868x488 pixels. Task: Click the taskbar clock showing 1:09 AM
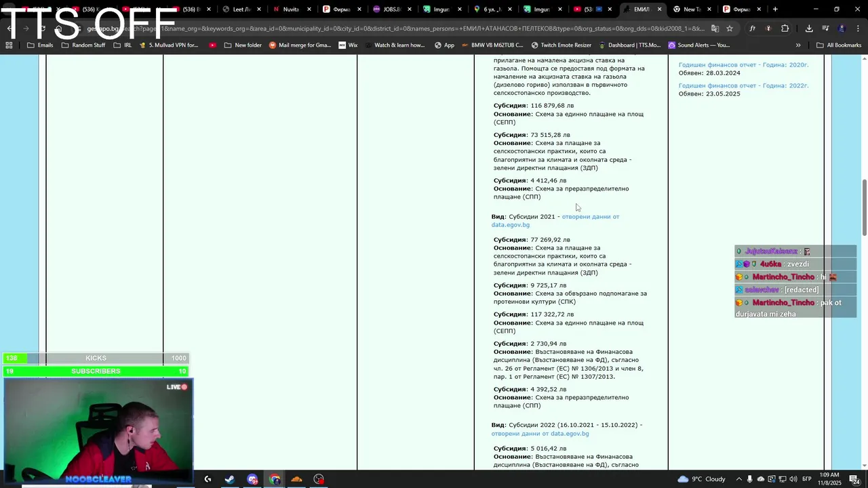click(829, 479)
